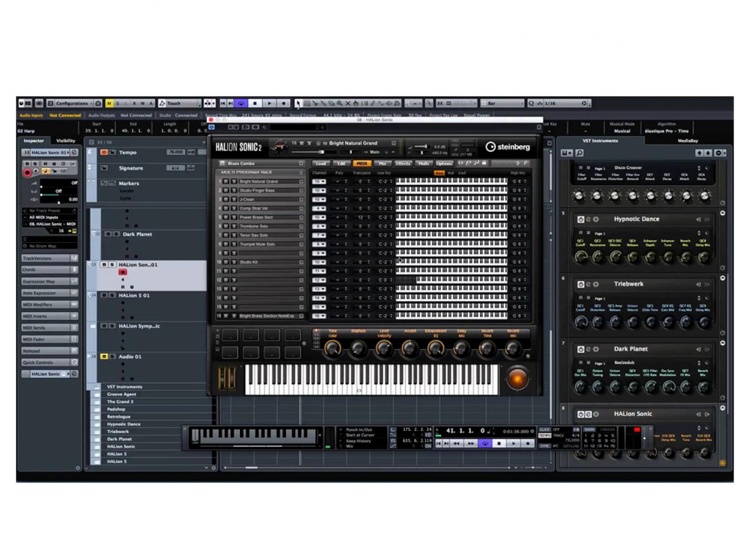Screen dimensions: 747x560
Task: Open the MediaBay tab
Action: pos(687,141)
